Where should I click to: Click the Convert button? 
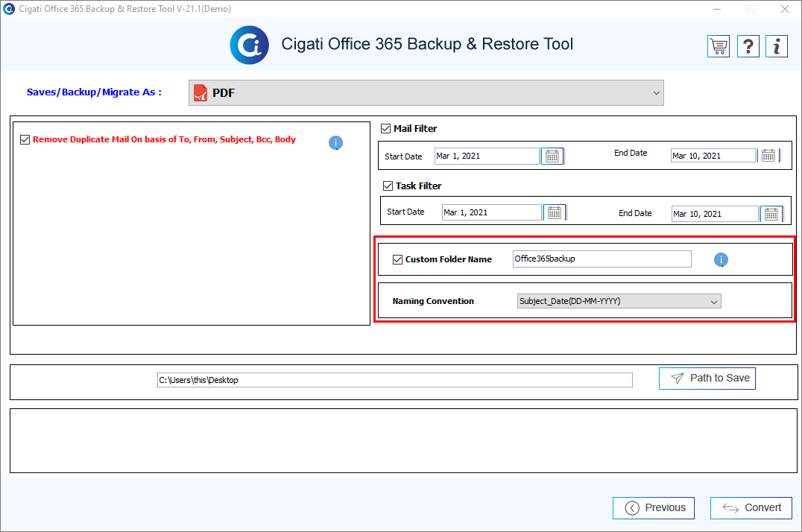pos(751,508)
